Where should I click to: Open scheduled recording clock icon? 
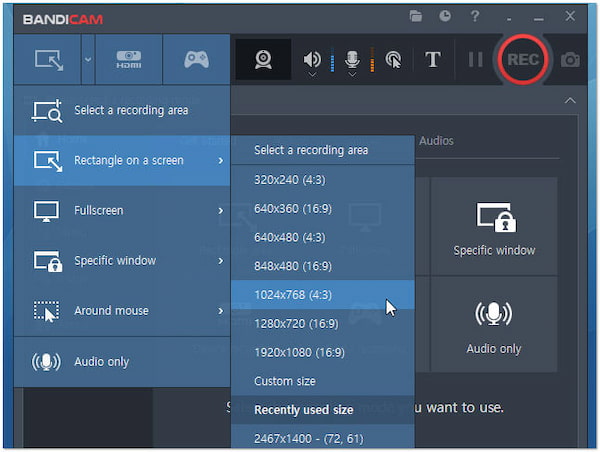click(x=444, y=17)
